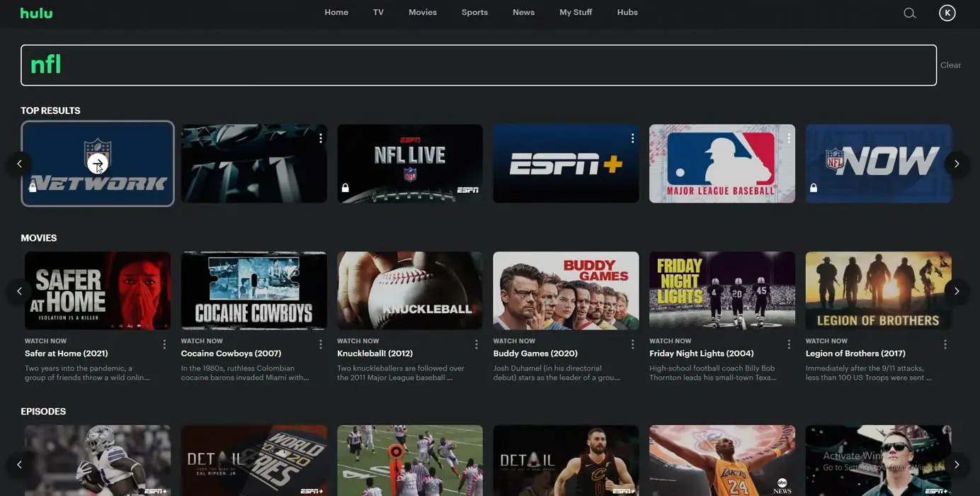Select the NFL Now tile

[x=878, y=164]
